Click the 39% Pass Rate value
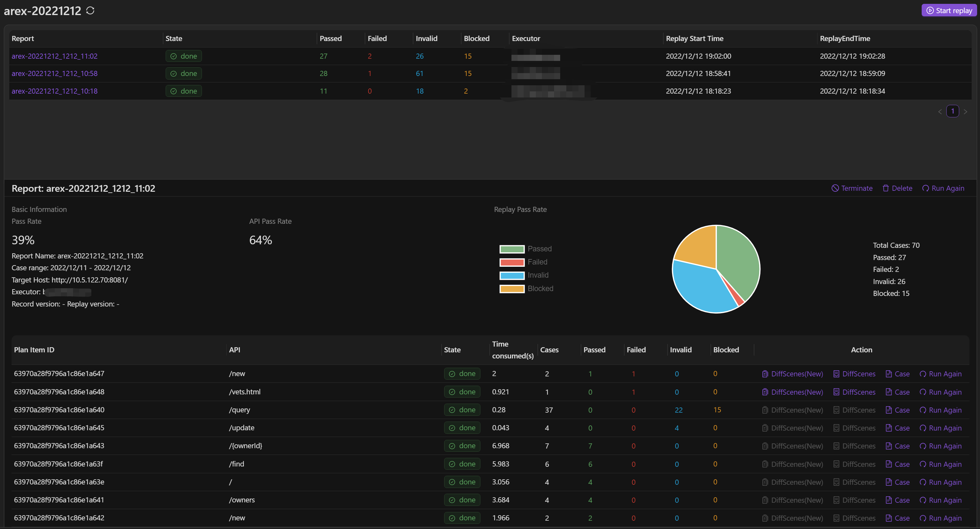 point(23,240)
